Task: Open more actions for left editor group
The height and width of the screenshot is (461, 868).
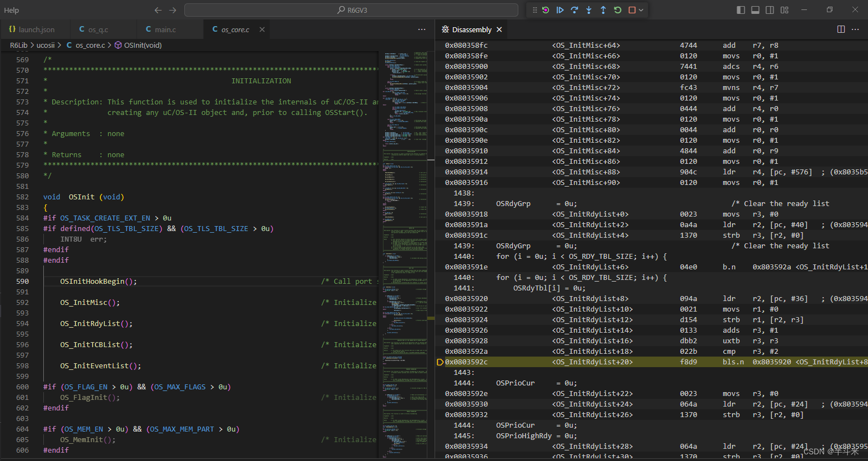Action: coord(422,29)
